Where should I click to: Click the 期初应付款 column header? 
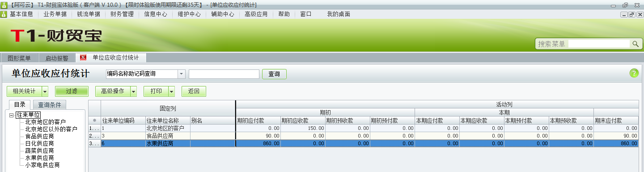coord(258,120)
